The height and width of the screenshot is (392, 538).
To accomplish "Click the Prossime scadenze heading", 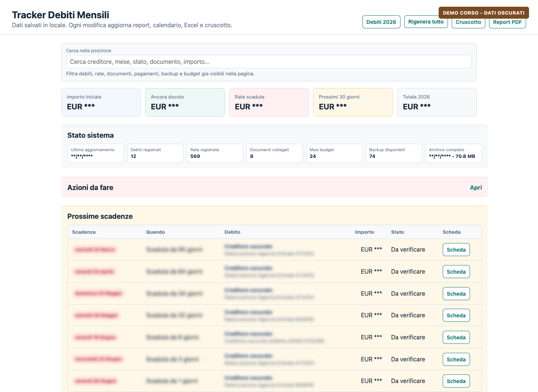I will point(100,216).
